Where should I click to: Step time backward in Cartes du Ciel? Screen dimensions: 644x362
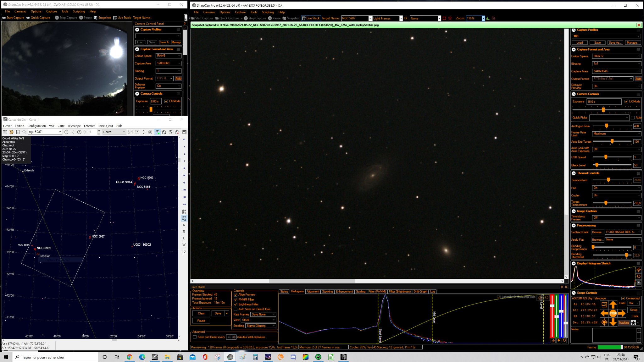[73, 132]
